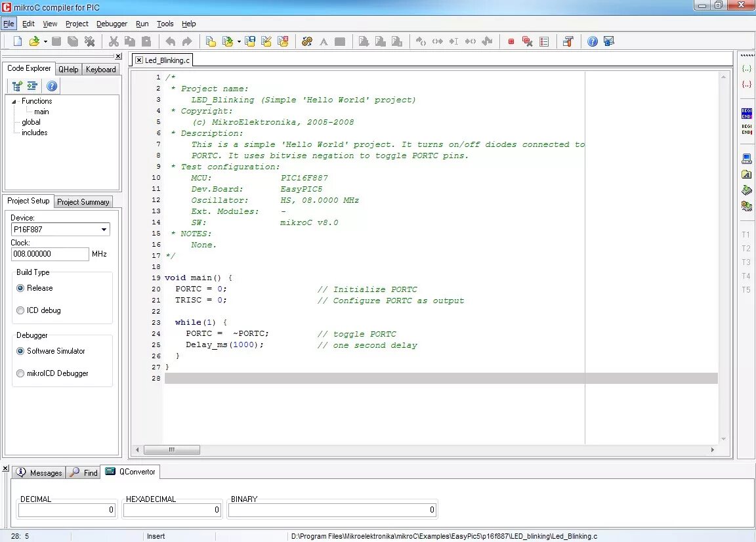Click the save all files icon
The height and width of the screenshot is (542, 756).
[x=73, y=41]
